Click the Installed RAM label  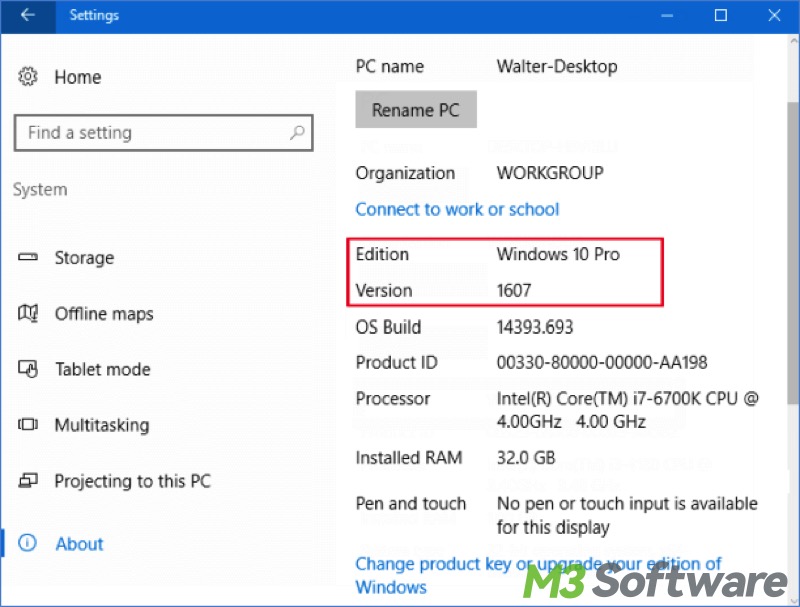point(409,458)
